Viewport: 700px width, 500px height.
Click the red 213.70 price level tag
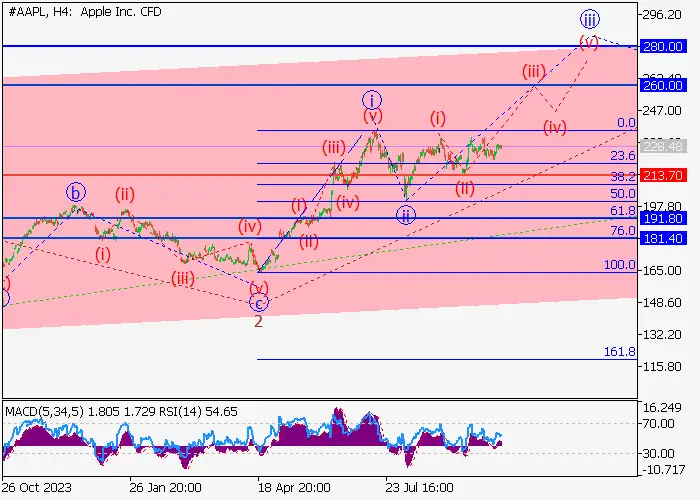pyautogui.click(x=662, y=175)
